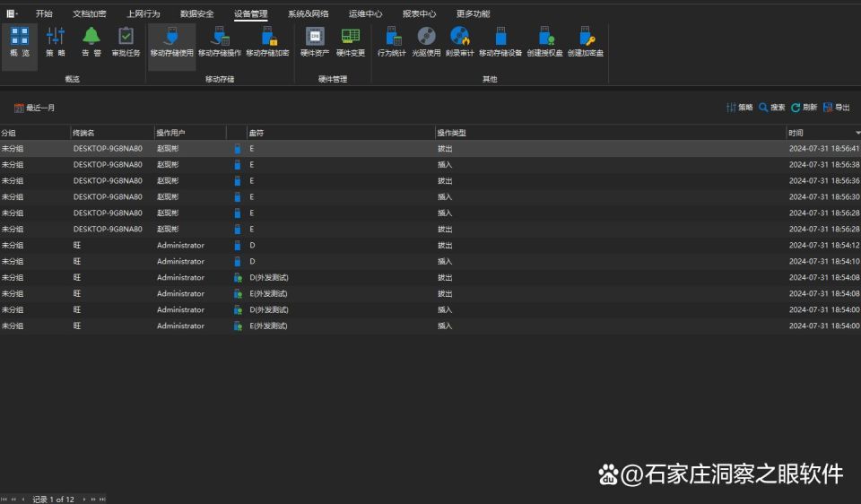
Task: Select the row timed 2024-07-31 18:56:30
Action: (430, 196)
